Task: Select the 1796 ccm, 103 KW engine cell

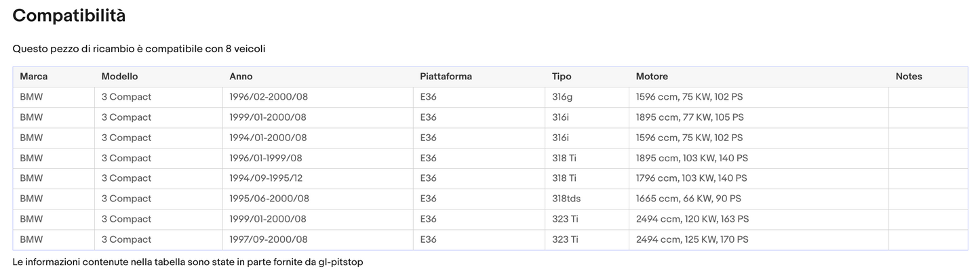Action: pyautogui.click(x=691, y=178)
